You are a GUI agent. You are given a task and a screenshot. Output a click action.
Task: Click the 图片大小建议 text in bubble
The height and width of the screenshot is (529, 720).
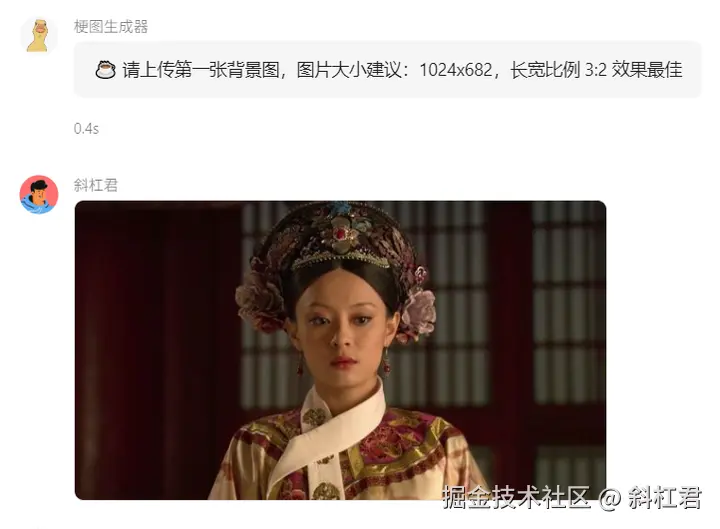pyautogui.click(x=349, y=70)
